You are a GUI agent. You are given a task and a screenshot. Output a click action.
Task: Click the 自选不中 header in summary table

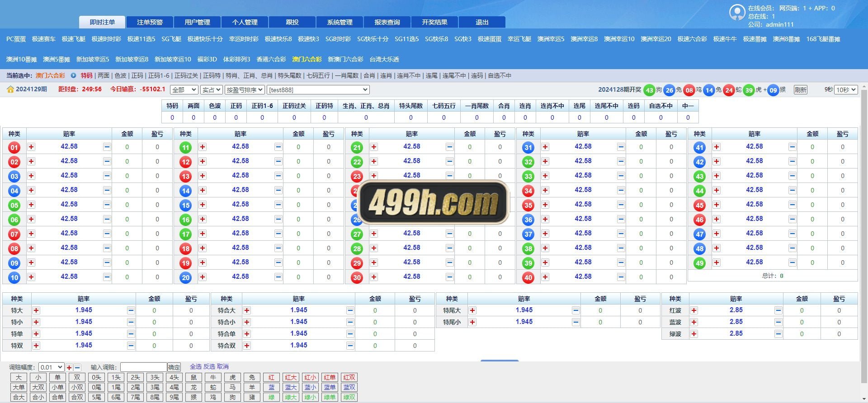[x=660, y=106]
